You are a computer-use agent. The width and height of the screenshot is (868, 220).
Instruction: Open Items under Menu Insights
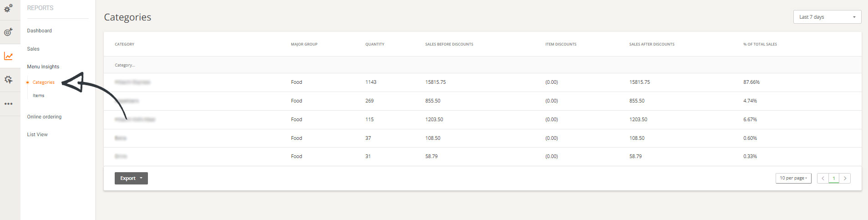(x=39, y=96)
